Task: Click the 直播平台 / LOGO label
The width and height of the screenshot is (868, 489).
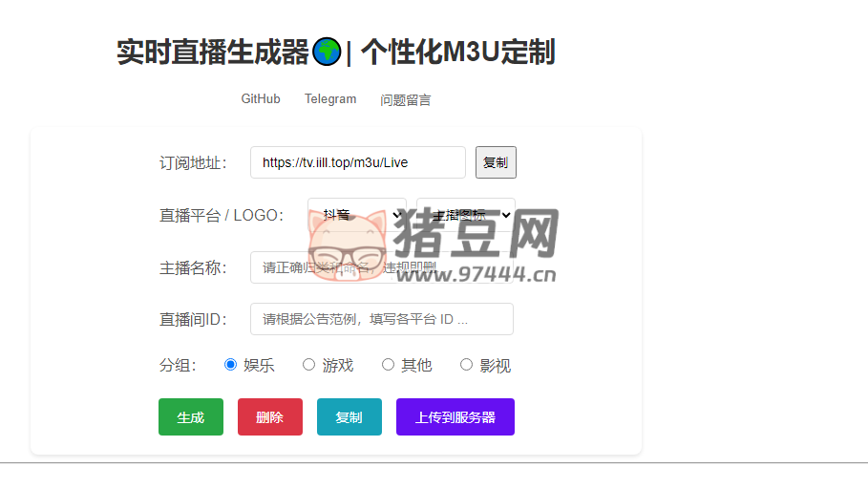Action: pyautogui.click(x=222, y=216)
